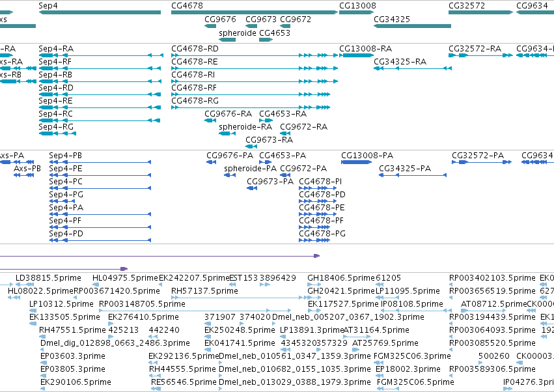Select the CG9673 gene label
554x392 pixels.
click(x=261, y=19)
